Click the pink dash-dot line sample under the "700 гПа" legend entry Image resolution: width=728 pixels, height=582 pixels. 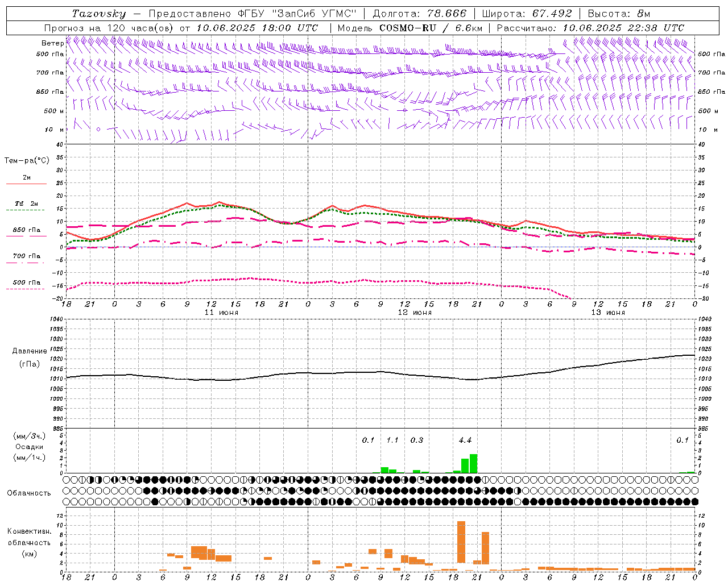coord(26,263)
